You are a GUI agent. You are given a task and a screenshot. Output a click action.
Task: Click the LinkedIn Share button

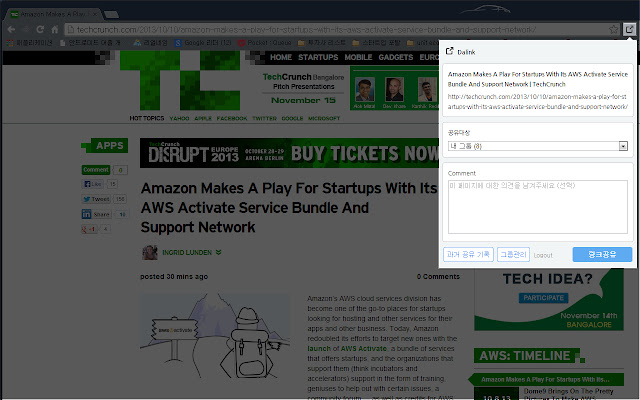(x=96, y=214)
